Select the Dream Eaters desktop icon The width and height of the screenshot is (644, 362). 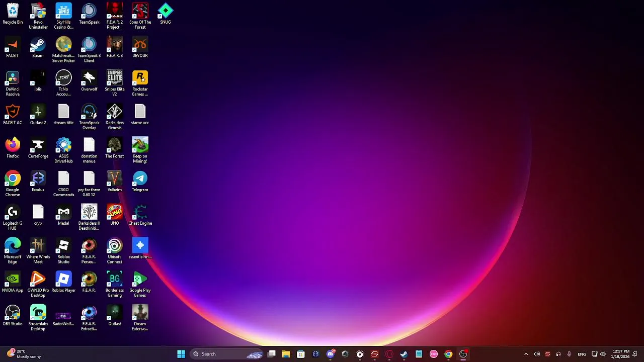[140, 318]
